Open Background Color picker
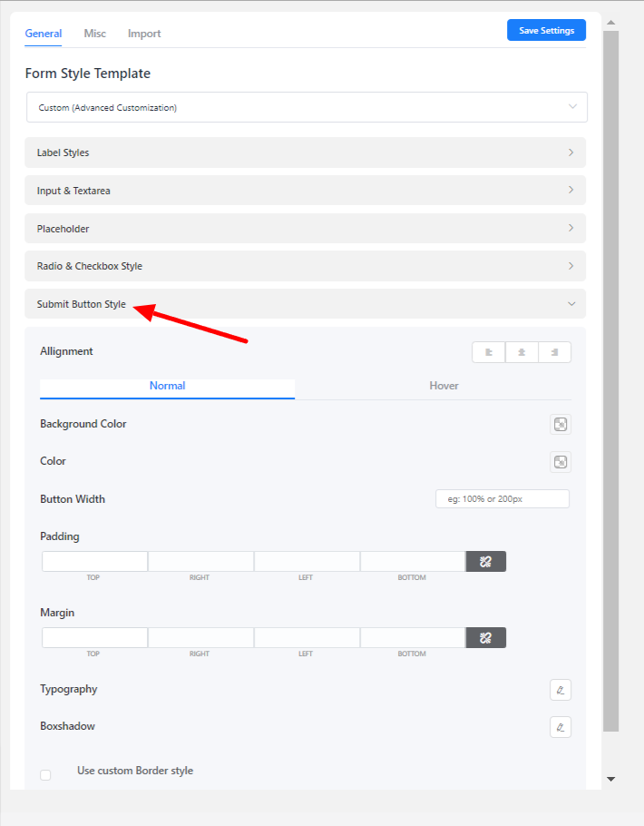 pos(561,424)
